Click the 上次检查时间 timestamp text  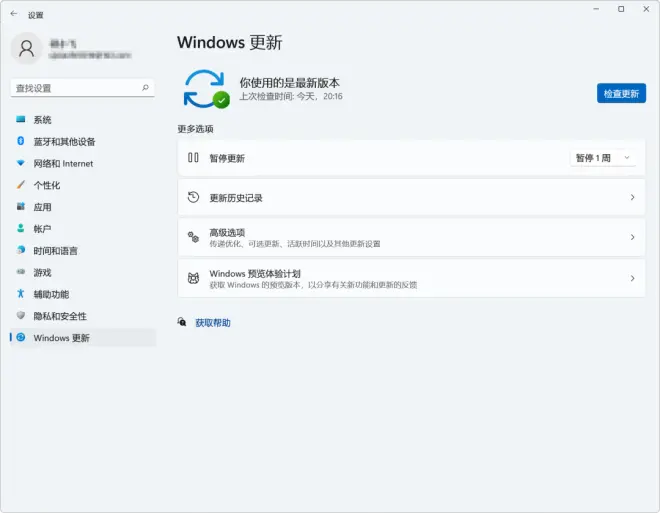291,96
